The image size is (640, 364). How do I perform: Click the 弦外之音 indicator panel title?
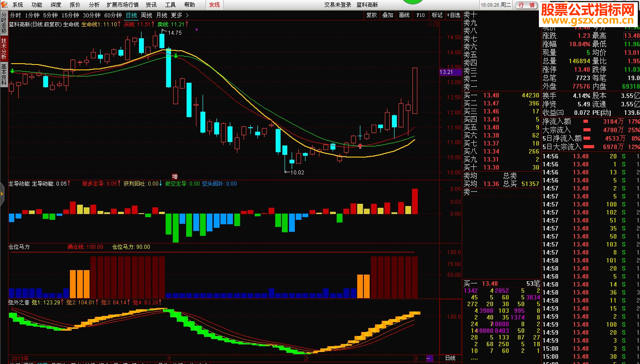[x=19, y=303]
